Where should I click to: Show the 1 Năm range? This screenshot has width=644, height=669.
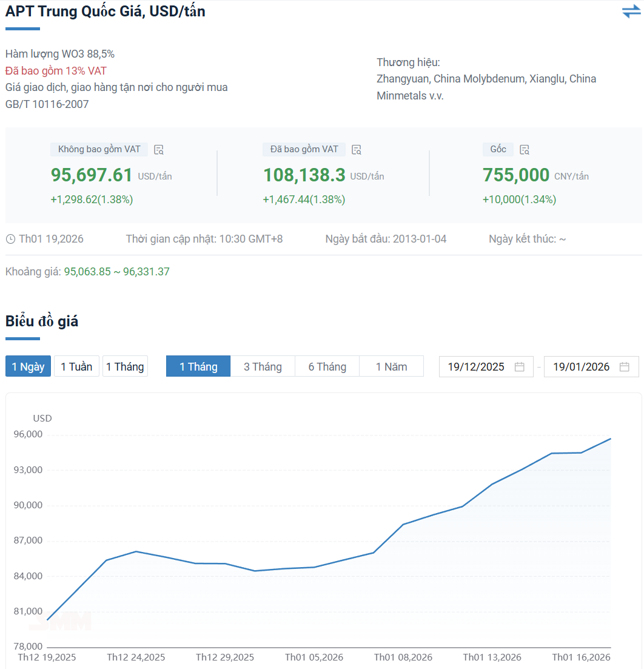click(x=391, y=367)
